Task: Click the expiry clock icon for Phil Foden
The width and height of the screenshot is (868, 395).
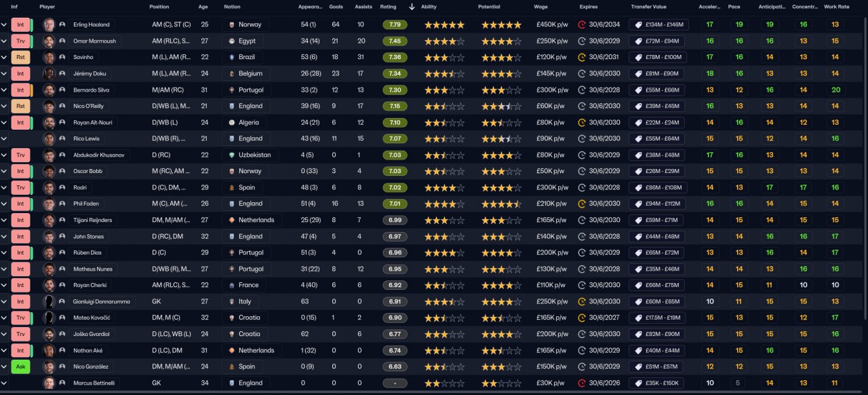Action: pos(581,204)
